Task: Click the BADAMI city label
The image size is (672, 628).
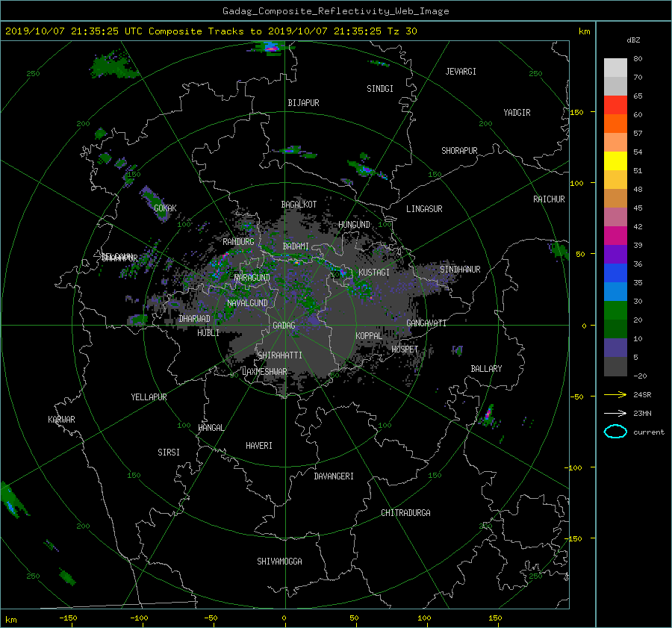Action: pos(296,246)
